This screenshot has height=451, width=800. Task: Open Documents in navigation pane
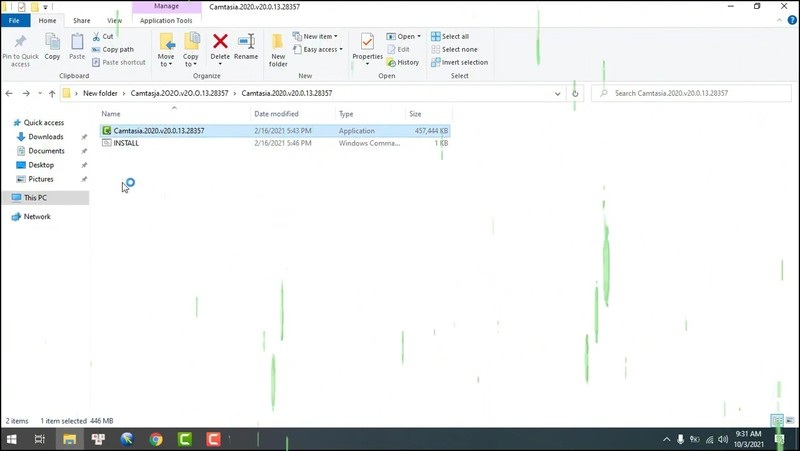click(x=46, y=151)
